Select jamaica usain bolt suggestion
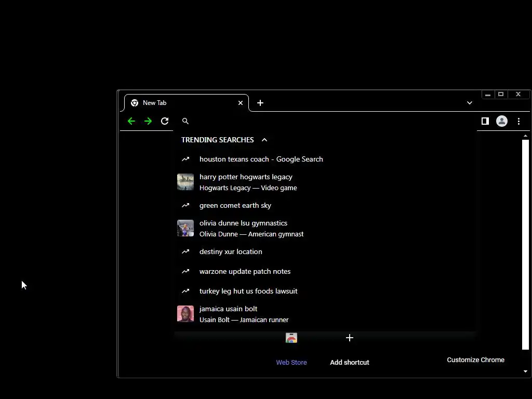Image resolution: width=532 pixels, height=399 pixels. pyautogui.click(x=325, y=314)
